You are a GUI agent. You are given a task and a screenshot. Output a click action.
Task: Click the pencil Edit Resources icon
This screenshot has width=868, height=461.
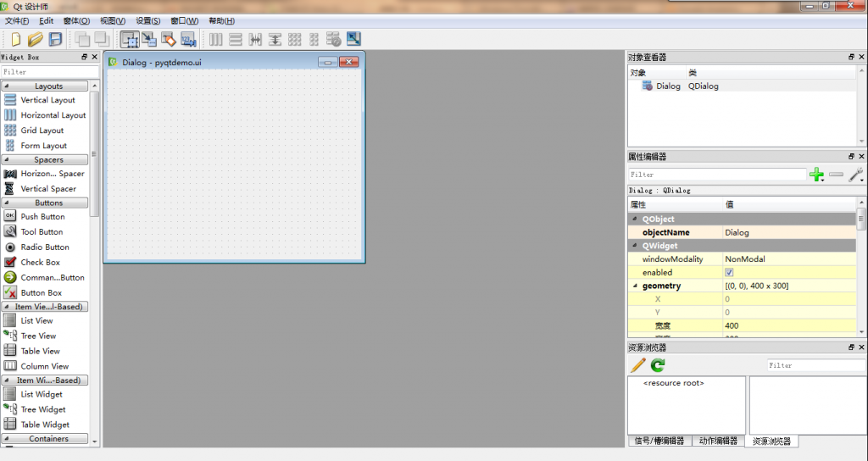(638, 365)
